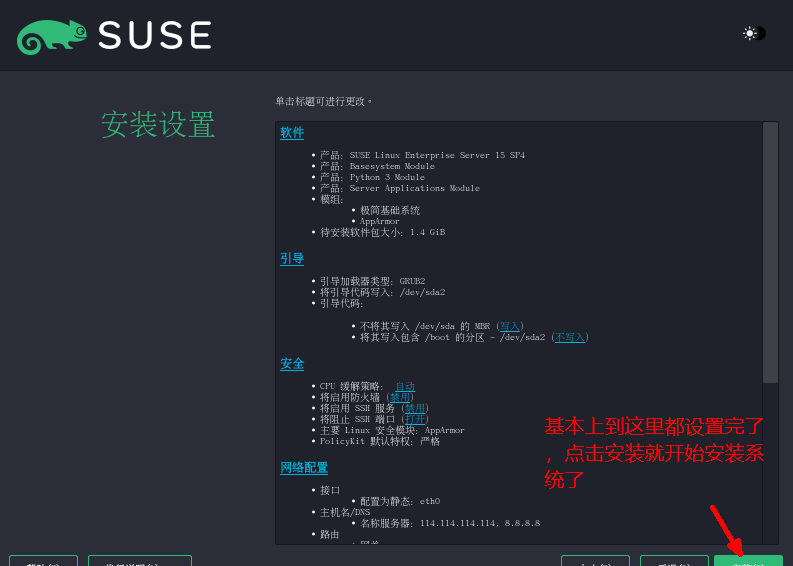Select the AppArmor pattern entry under 模组
This screenshot has height=566, width=793.
click(x=380, y=222)
